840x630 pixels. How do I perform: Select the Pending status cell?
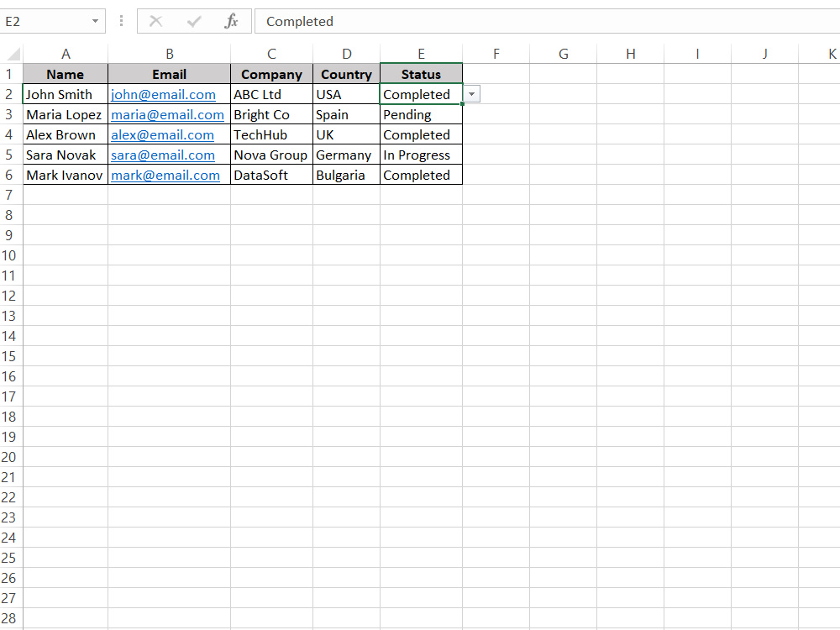[x=421, y=114]
